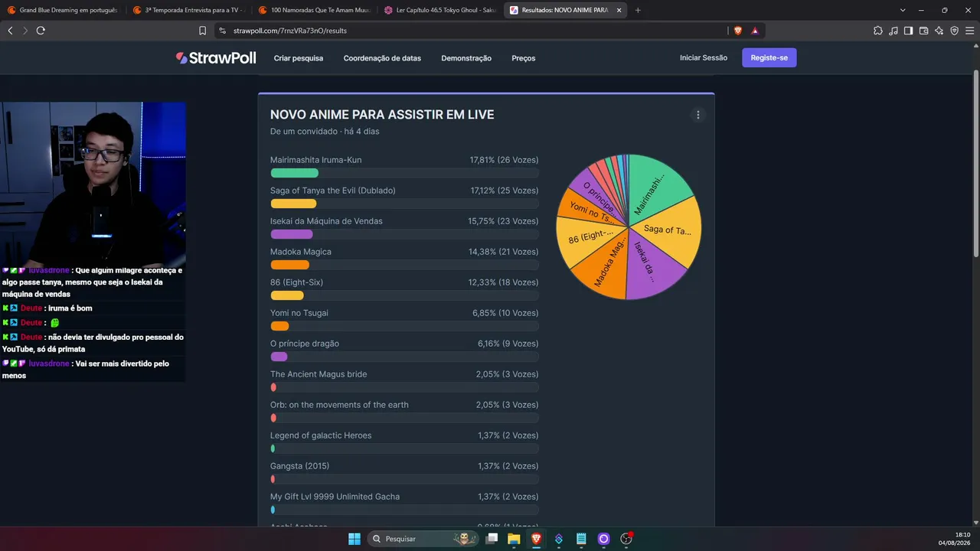Open Brave Rewards triangle icon
Viewport: 980px width, 551px height.
[755, 31]
